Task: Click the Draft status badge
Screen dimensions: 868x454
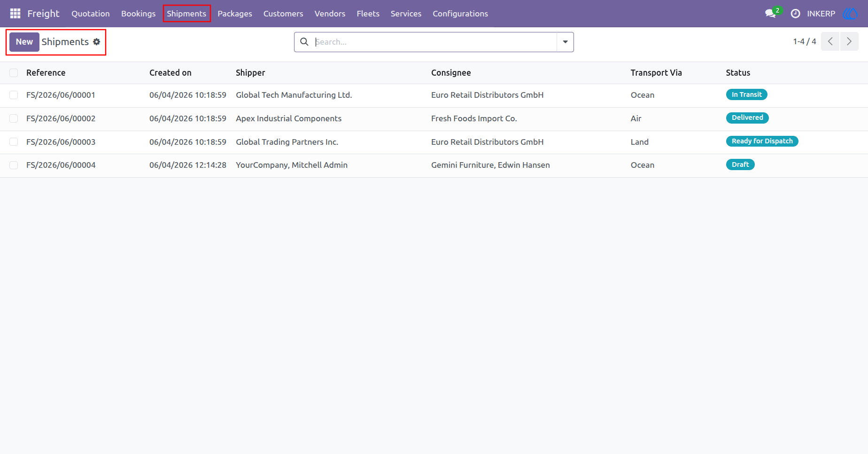Action: [740, 164]
